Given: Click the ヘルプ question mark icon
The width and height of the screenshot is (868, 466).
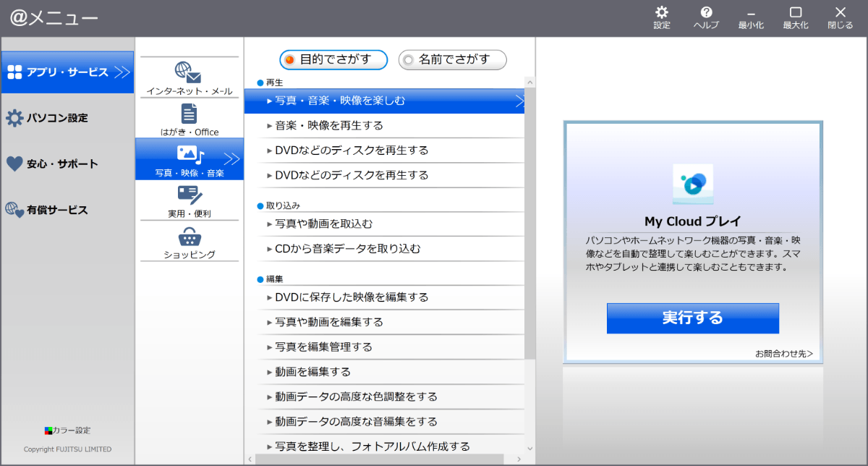Looking at the screenshot, I should 706,13.
